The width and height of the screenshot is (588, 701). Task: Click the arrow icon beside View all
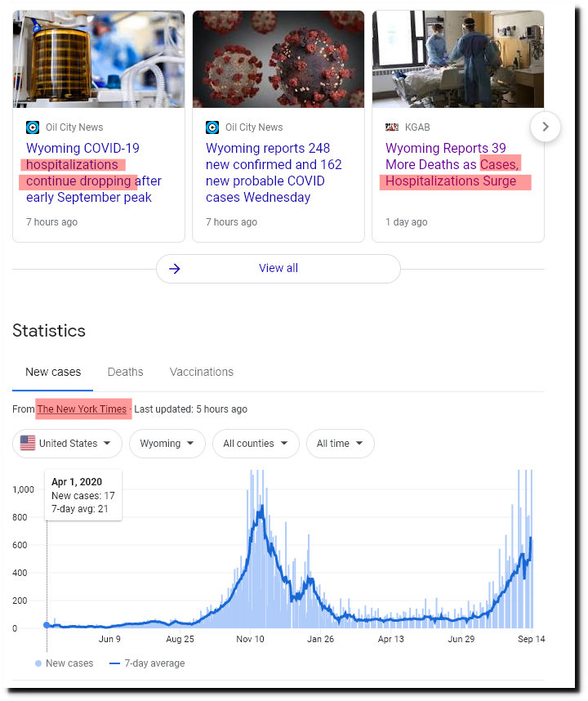[175, 268]
